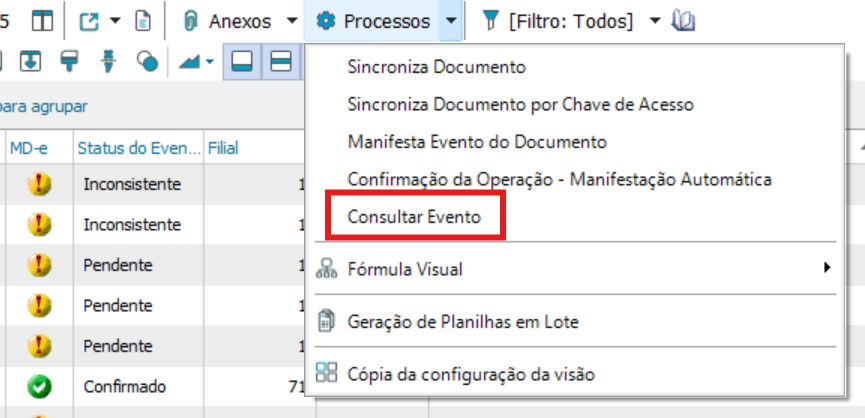Open the Anexos dropdown arrow
865x418 pixels.
pos(291,21)
